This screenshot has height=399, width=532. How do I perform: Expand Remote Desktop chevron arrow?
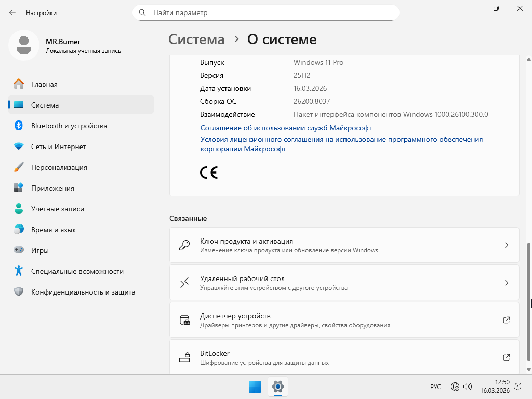coord(507,283)
